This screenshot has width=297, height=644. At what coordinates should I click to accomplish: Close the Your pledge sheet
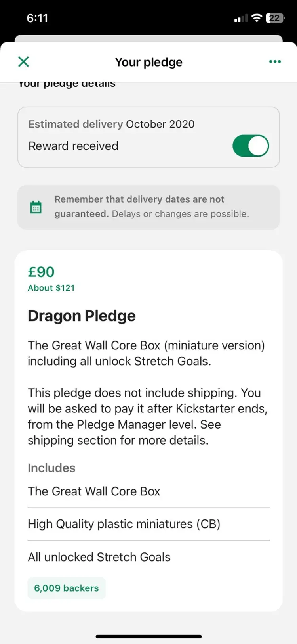coord(24,62)
